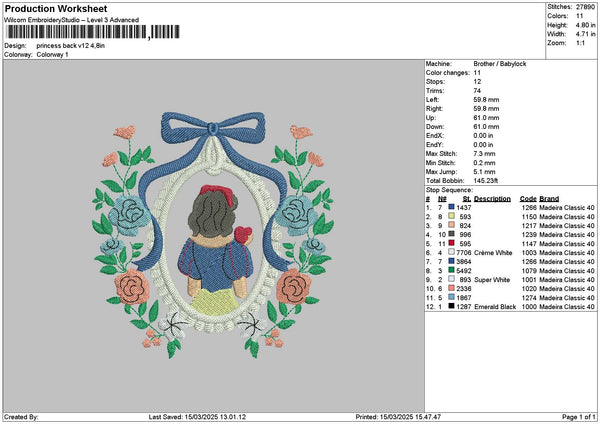This screenshot has height=424, width=600.
Task: Select design name 'princess back v12 4,8in'
Action: click(x=71, y=46)
